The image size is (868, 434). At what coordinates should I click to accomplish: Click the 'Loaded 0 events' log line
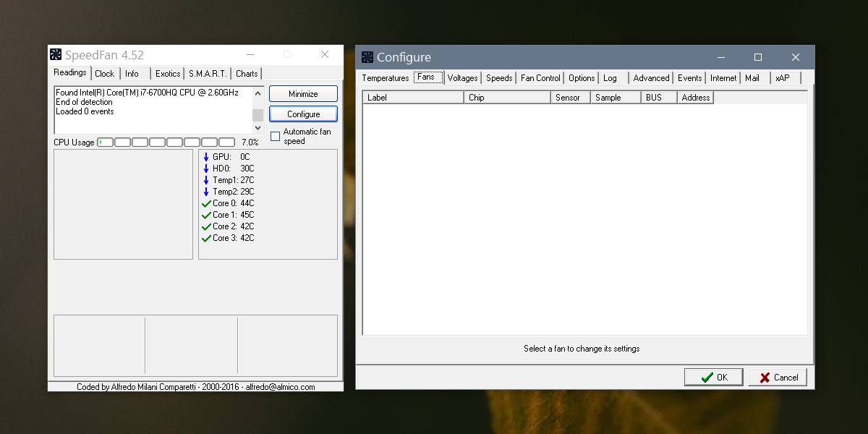[85, 111]
